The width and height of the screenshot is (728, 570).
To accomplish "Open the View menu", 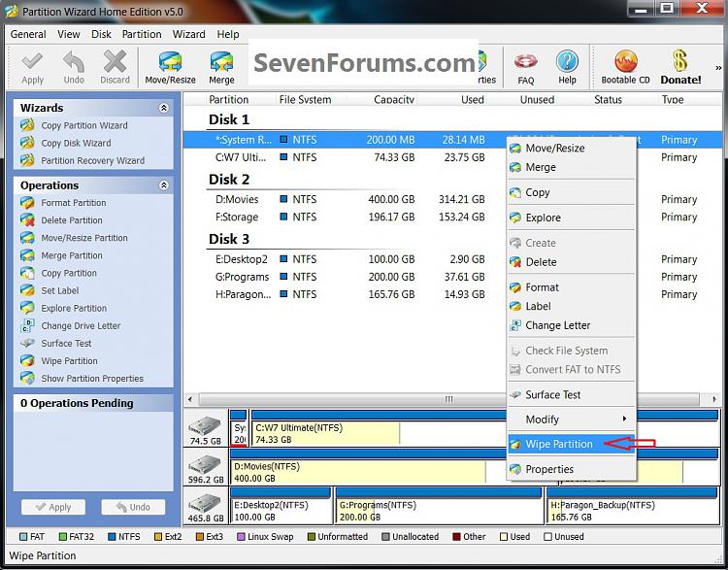I will [x=69, y=34].
